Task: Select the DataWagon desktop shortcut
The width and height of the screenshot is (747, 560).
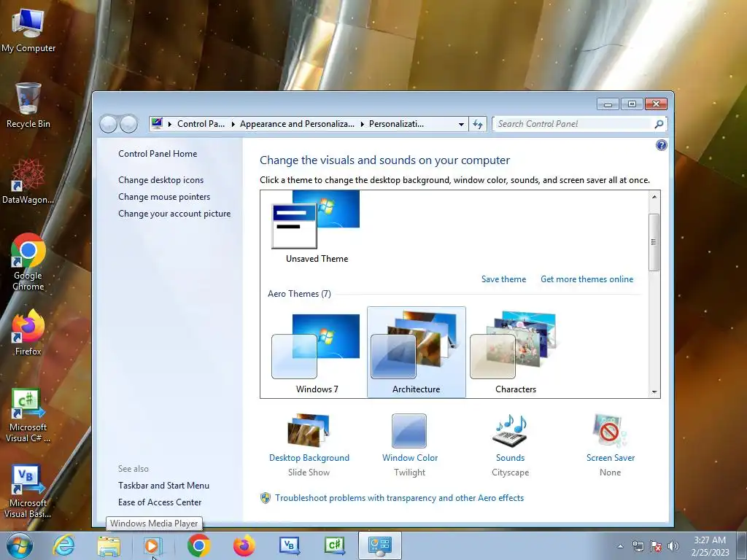Action: point(28,181)
